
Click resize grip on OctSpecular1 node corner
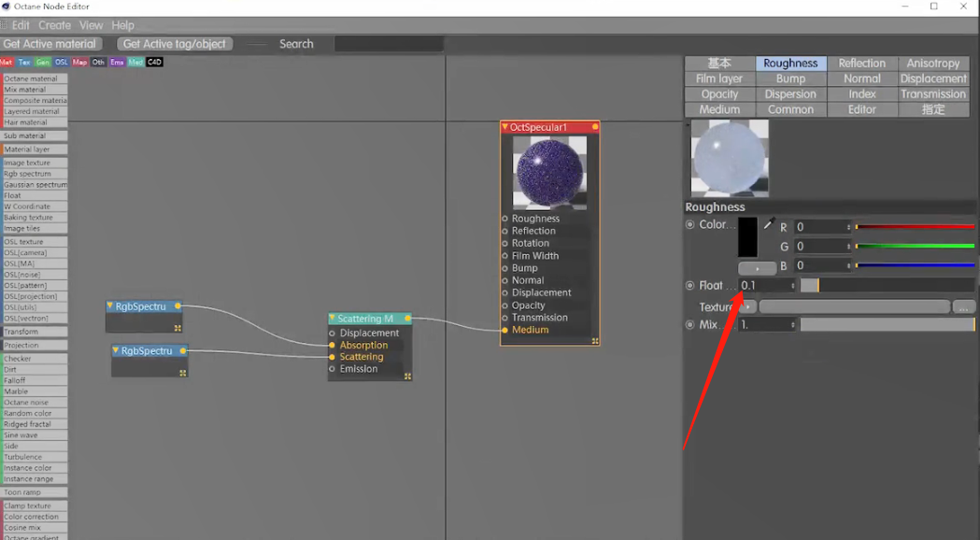[595, 341]
